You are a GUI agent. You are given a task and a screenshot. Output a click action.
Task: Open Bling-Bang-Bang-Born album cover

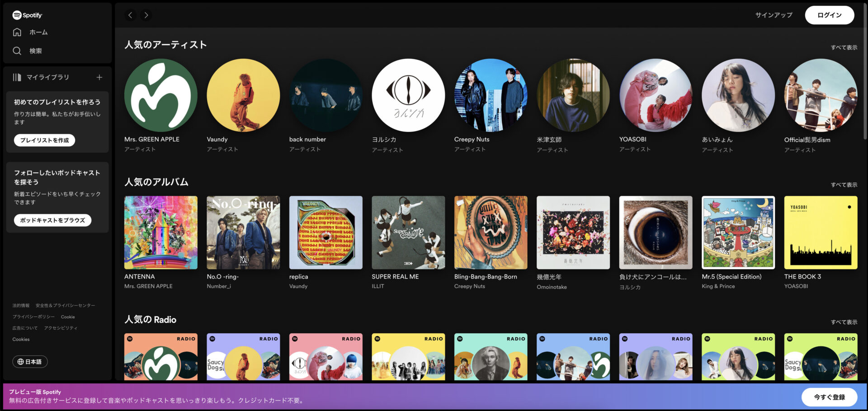(x=491, y=233)
